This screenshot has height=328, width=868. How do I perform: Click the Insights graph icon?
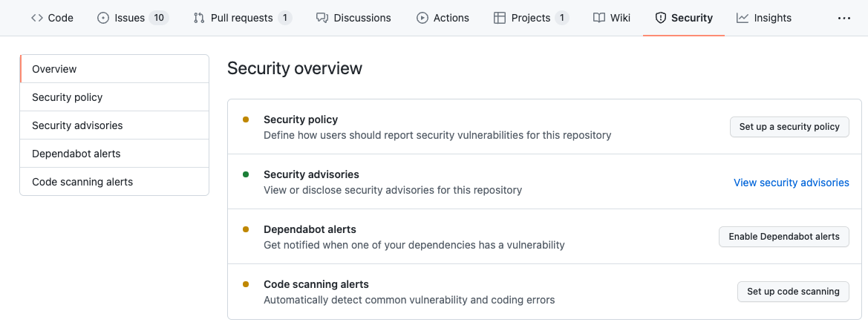pyautogui.click(x=743, y=18)
